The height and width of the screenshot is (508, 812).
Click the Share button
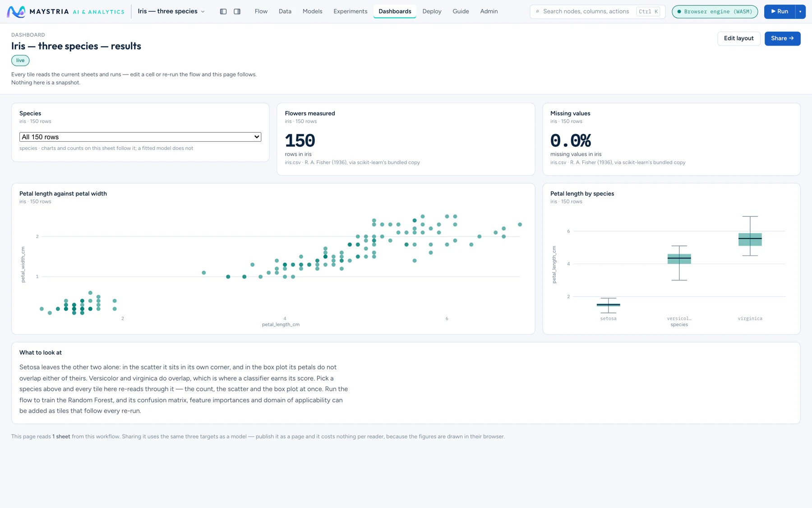(x=782, y=38)
